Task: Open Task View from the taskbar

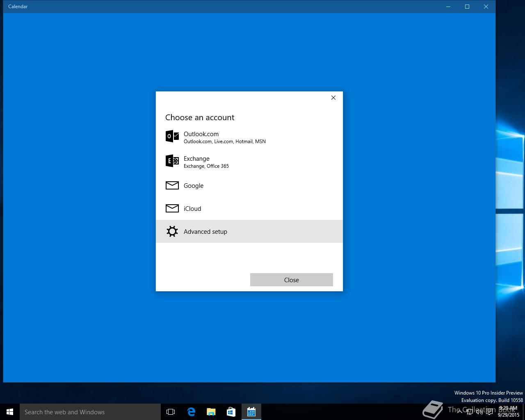Action: point(171,412)
